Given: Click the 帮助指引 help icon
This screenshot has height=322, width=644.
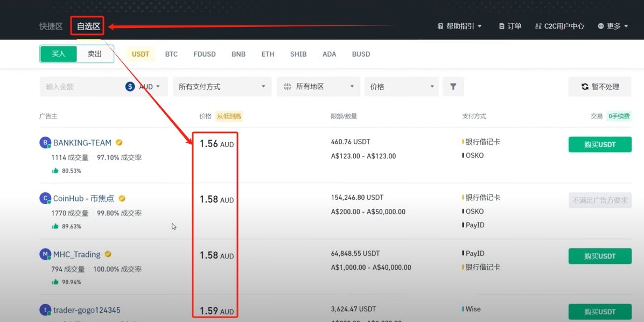Looking at the screenshot, I should (440, 26).
